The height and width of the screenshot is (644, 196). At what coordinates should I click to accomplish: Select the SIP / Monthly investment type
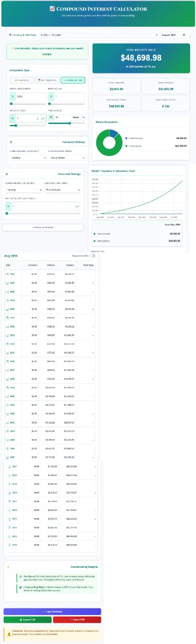(x=47, y=79)
